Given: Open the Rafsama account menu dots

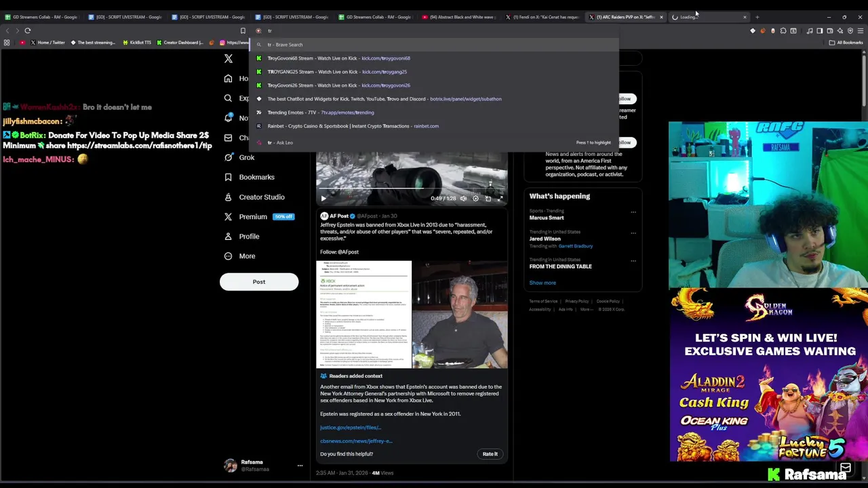Looking at the screenshot, I should click(300, 466).
